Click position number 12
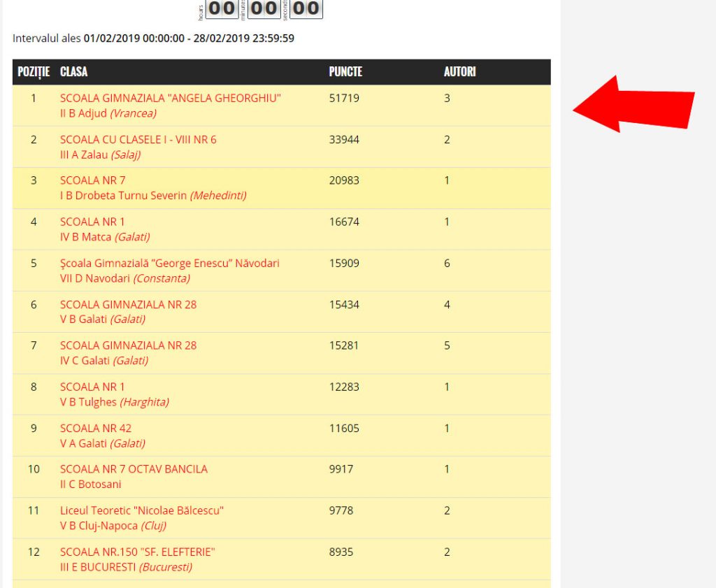 (34, 552)
